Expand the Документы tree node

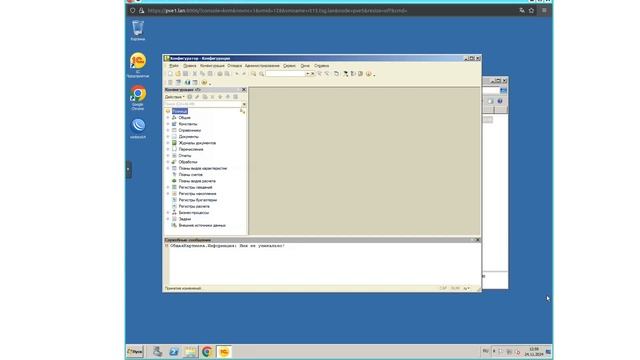point(168,136)
